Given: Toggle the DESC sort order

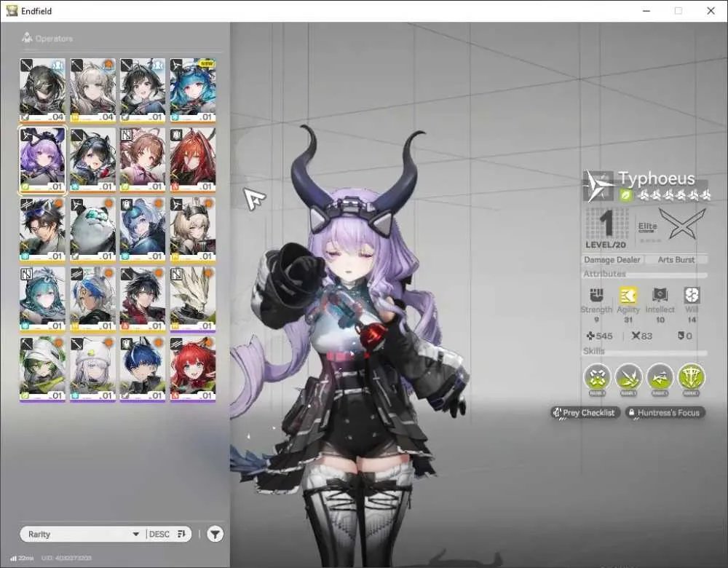Looking at the screenshot, I should pos(167,534).
